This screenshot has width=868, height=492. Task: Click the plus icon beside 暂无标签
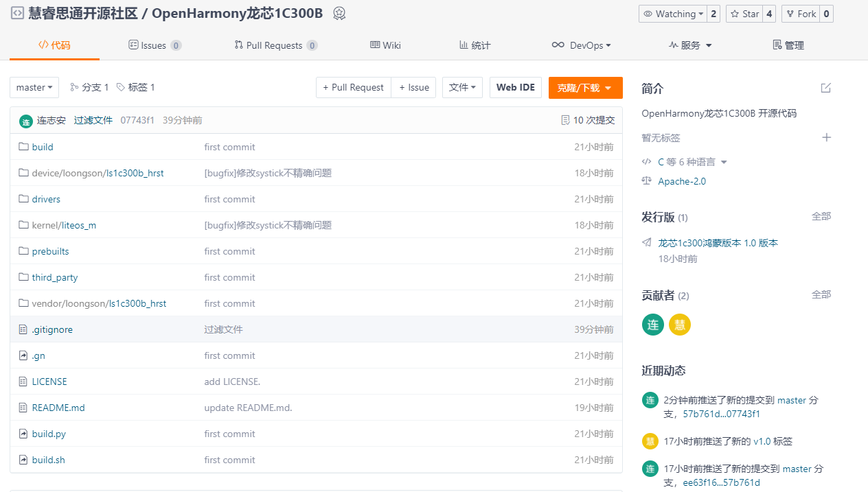827,137
